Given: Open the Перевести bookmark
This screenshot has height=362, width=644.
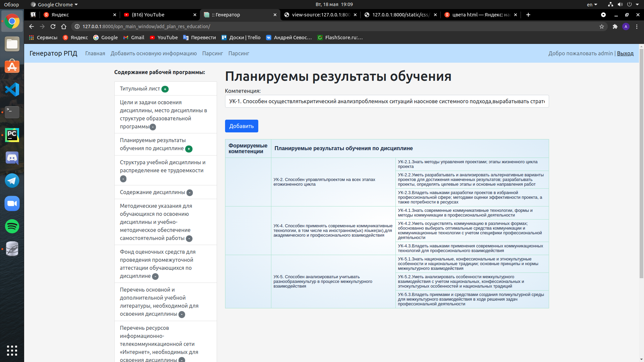Looking at the screenshot, I should tap(200, 38).
